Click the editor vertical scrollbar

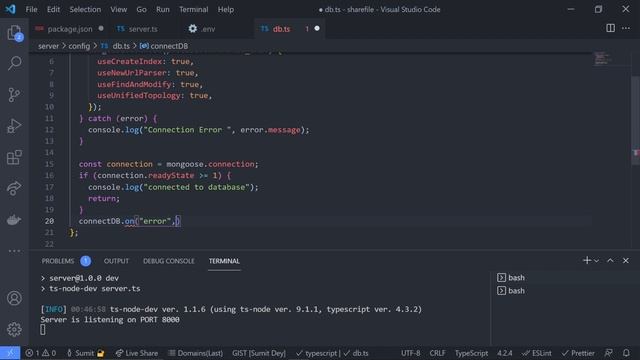pyautogui.click(x=635, y=120)
